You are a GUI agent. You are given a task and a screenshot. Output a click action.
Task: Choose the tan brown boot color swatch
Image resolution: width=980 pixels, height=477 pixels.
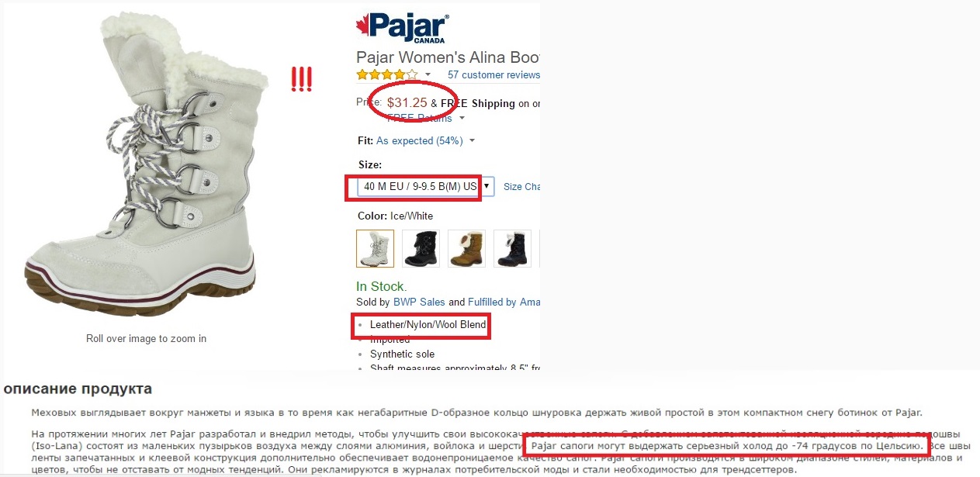[467, 248]
